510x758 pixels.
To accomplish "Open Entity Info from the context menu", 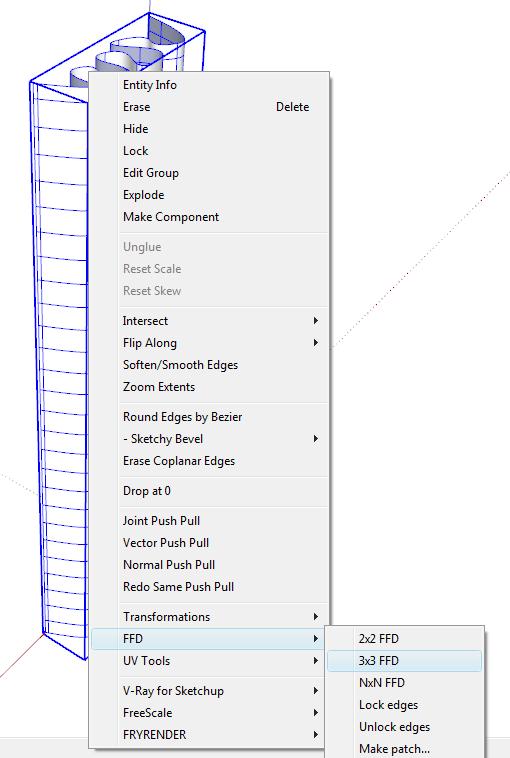I will tap(210, 85).
